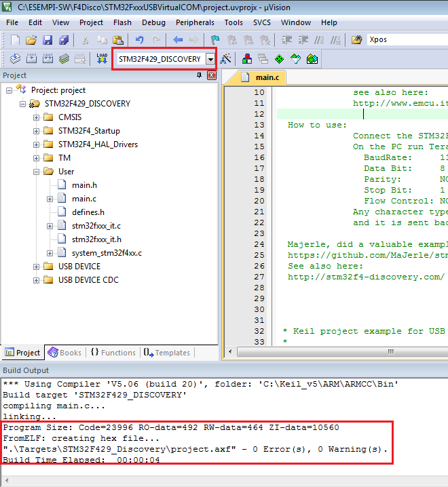
Task: Click the Paste clipboard icon
Action: [118, 40]
